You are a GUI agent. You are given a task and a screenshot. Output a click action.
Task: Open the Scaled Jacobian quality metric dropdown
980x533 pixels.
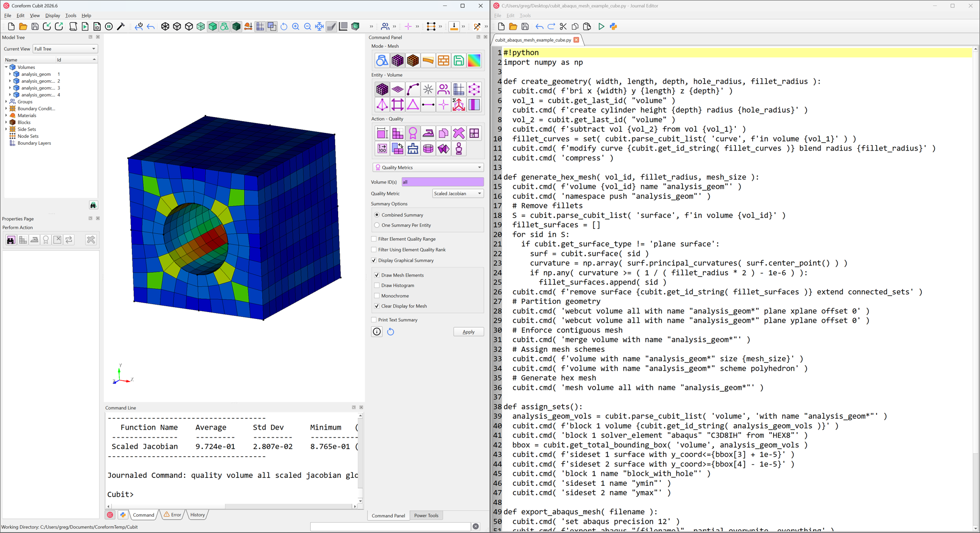click(458, 193)
